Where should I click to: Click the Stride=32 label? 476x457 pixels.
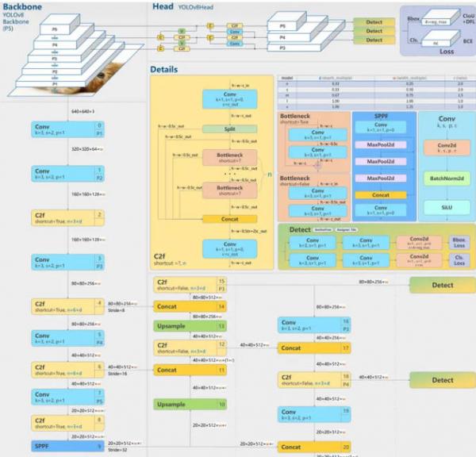click(117, 450)
